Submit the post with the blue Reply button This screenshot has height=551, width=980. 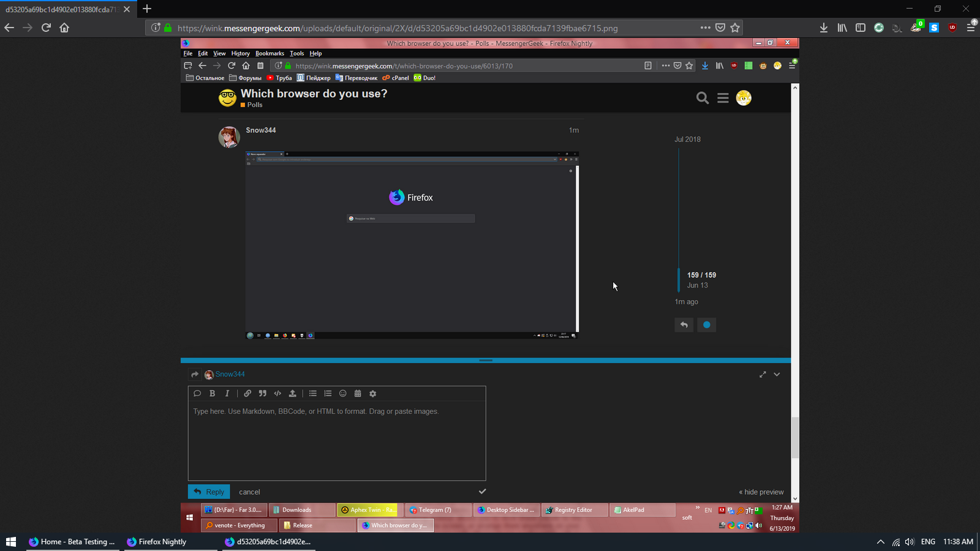[x=209, y=492]
